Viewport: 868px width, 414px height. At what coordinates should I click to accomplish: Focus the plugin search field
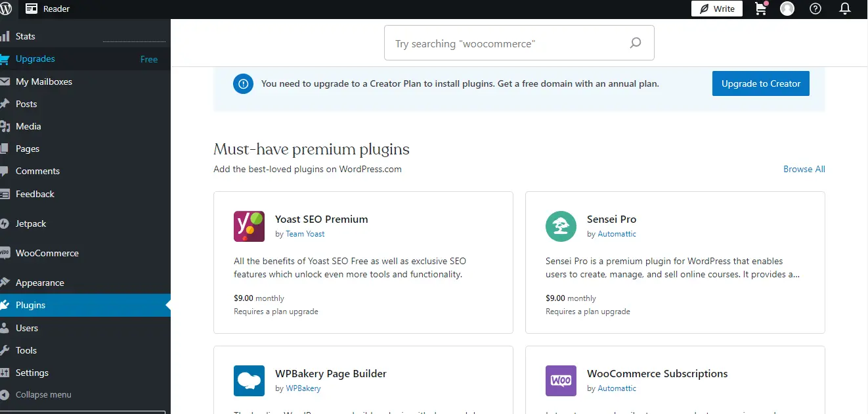pos(519,43)
